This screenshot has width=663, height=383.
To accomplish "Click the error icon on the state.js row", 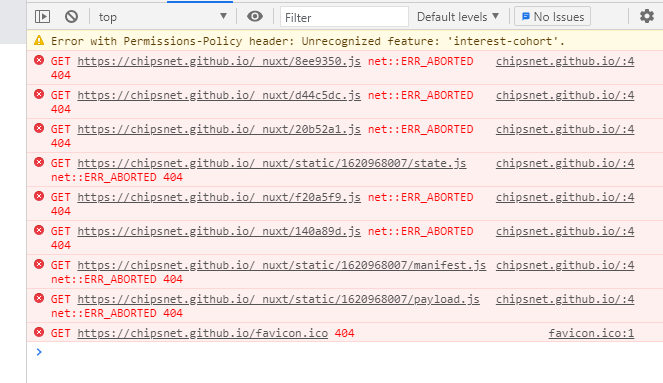I will coord(39,162).
